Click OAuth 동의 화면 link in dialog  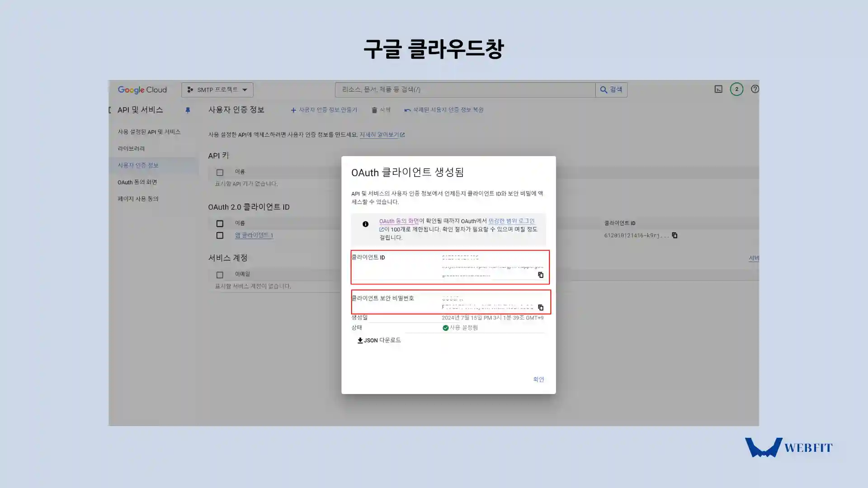click(x=399, y=221)
